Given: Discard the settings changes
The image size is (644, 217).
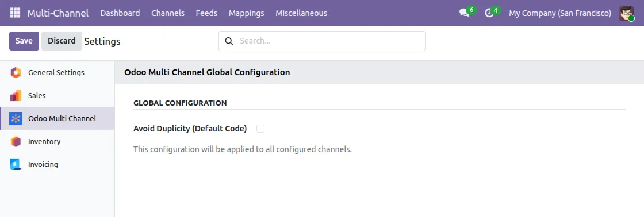Looking at the screenshot, I should pyautogui.click(x=62, y=41).
